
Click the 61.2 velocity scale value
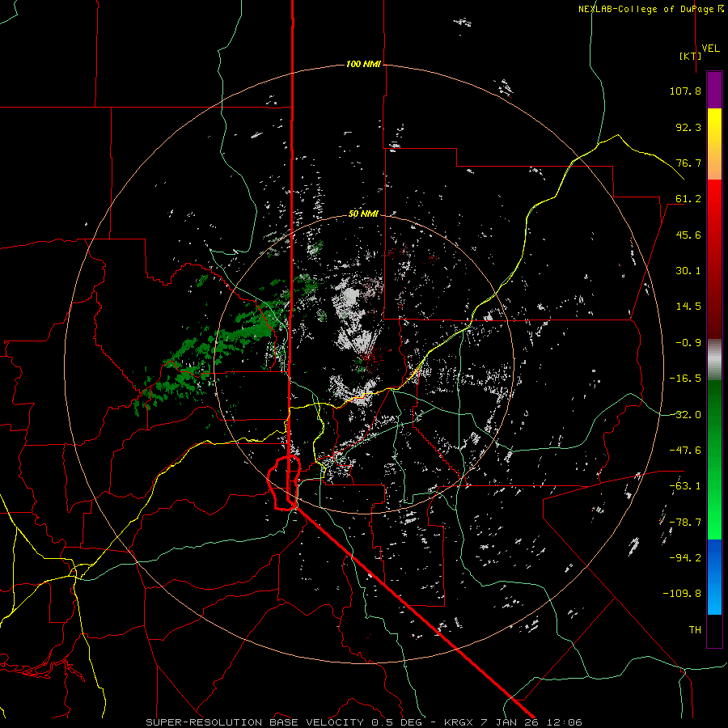tap(688, 199)
